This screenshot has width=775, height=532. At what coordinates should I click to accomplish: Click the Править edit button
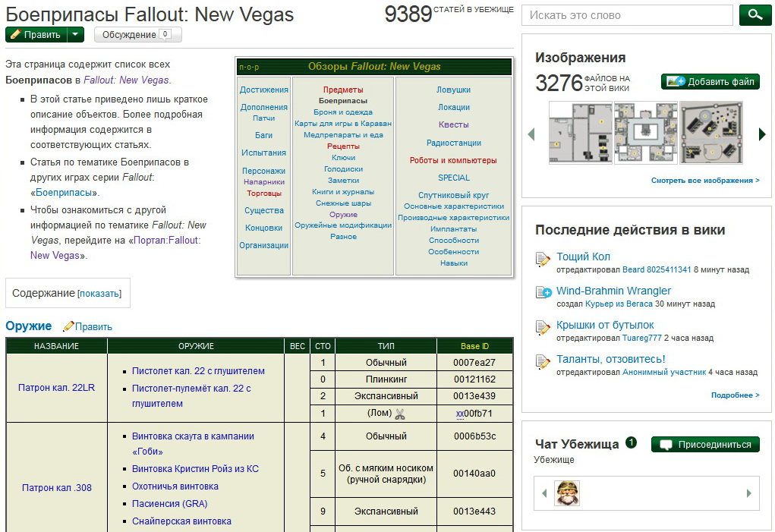point(36,35)
